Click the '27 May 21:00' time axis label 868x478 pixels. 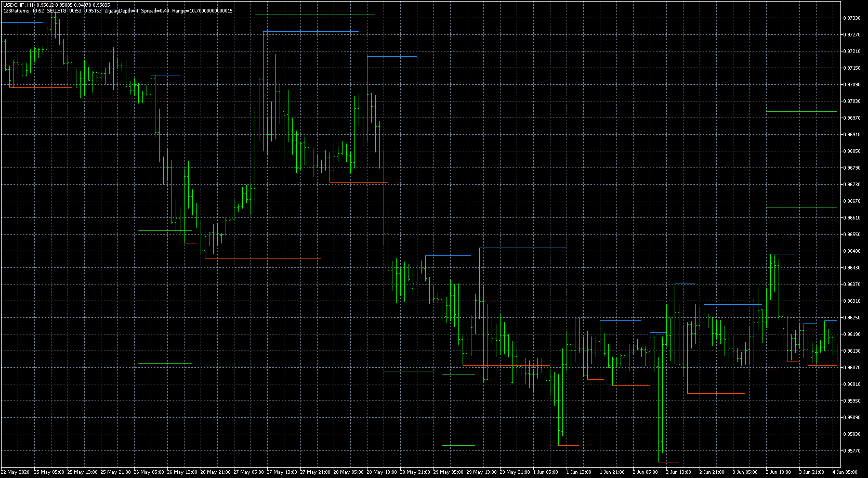pos(315,472)
